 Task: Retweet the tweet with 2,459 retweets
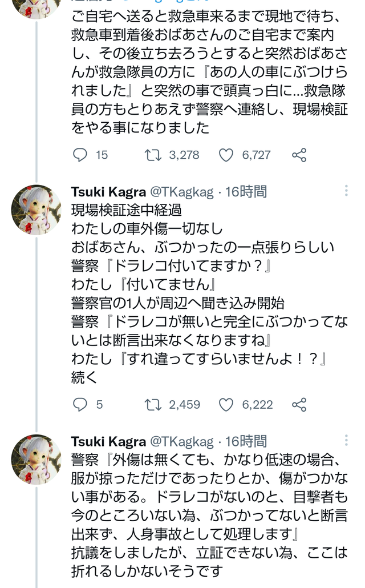point(153,405)
